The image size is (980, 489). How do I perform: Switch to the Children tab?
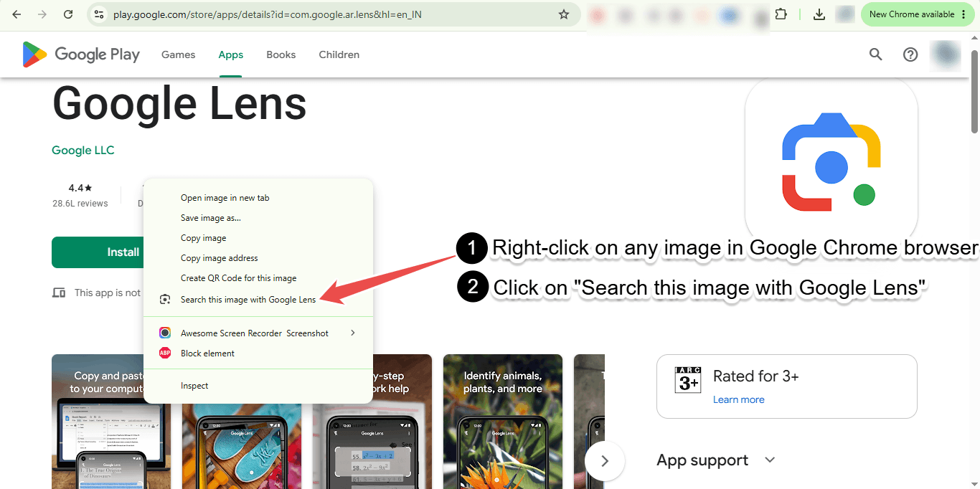point(339,54)
